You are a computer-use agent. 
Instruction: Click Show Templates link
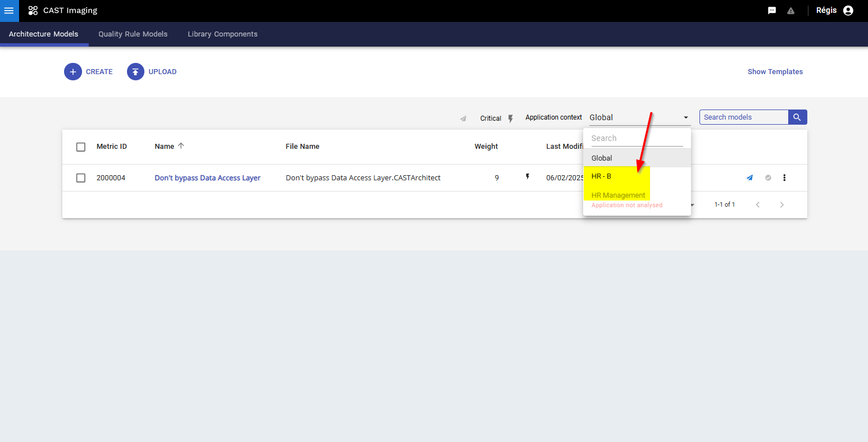click(775, 72)
